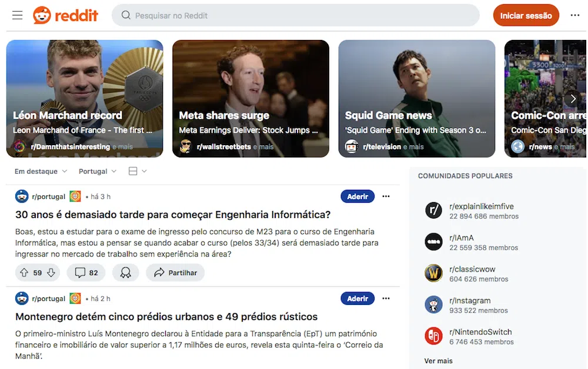Screen dimensions: 588x369
Task: Click the 'há 2 h' timestamp
Action: (x=101, y=299)
